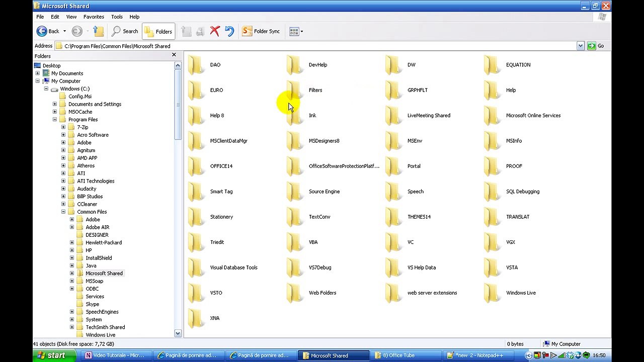
Task: Select the Windows Live folder icon
Action: point(492,293)
